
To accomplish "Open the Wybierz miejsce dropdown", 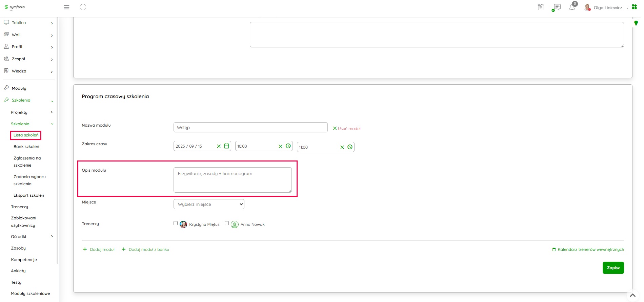I will point(209,204).
